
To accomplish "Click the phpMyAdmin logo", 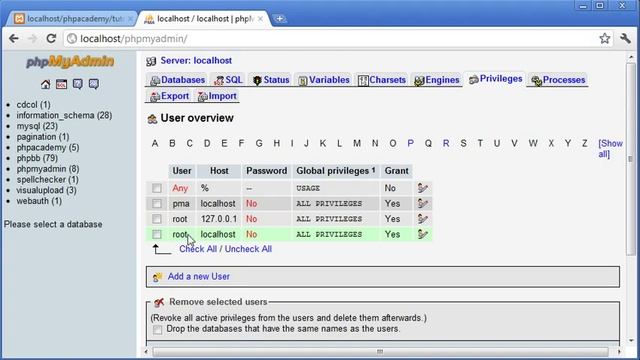I will pyautogui.click(x=70, y=62).
